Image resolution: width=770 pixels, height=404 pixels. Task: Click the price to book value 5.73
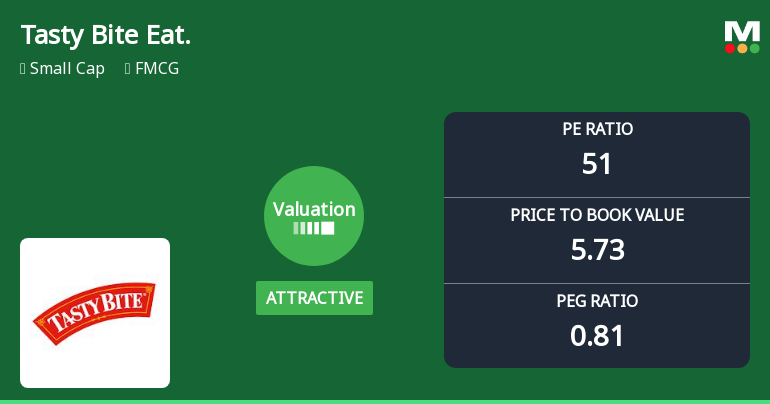pyautogui.click(x=597, y=249)
